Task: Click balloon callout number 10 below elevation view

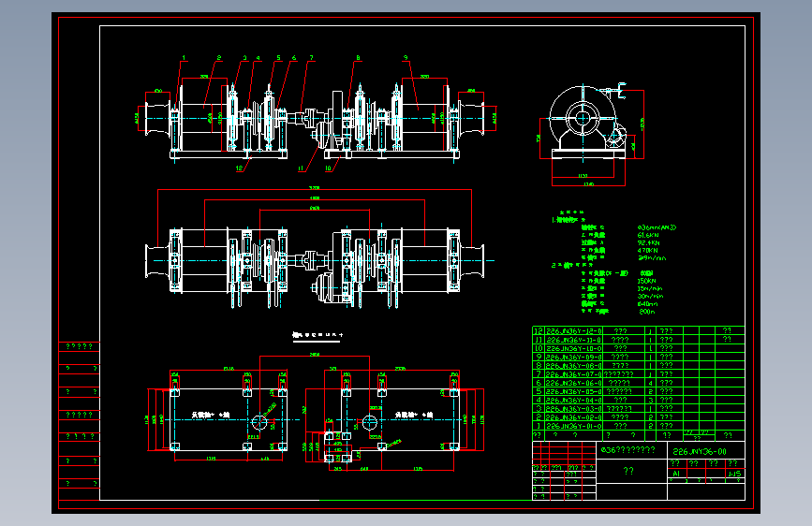Action: point(327,168)
